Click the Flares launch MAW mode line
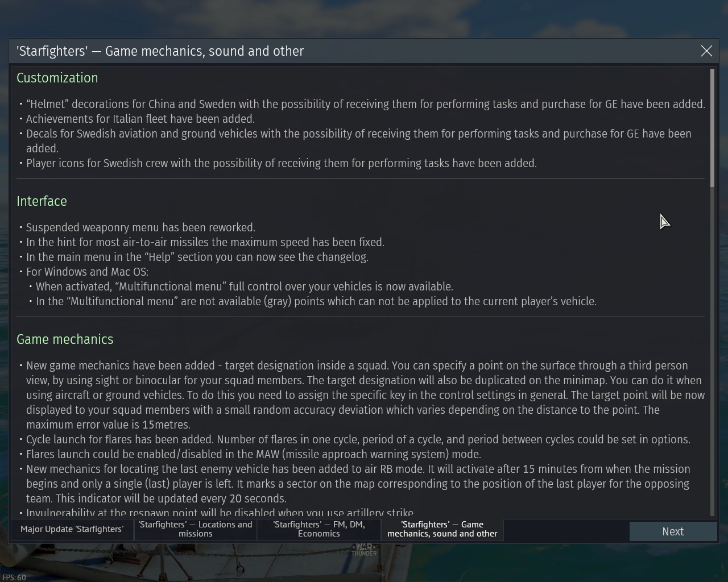Screen dimensions: 728x582 254,454
